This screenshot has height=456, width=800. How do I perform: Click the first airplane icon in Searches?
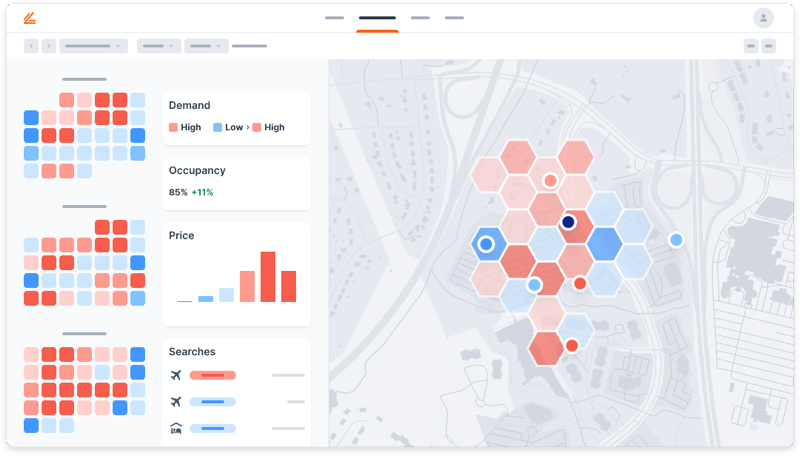coord(176,375)
